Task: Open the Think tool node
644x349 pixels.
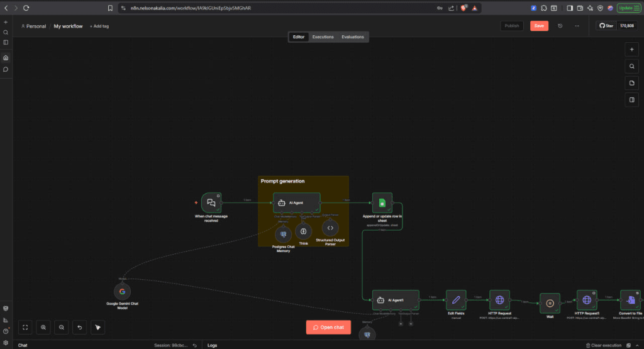Action: coord(304,231)
